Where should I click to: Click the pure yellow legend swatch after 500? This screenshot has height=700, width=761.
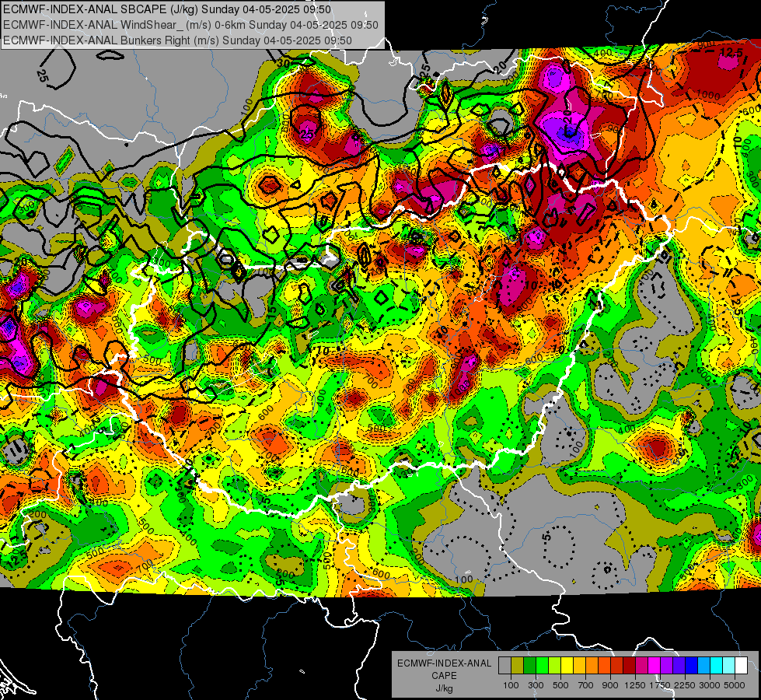click(x=567, y=666)
